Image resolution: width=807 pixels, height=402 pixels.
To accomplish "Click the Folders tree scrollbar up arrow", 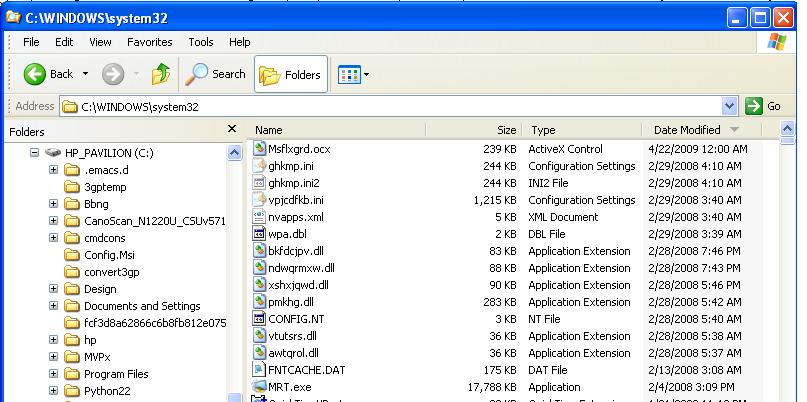I will tap(234, 152).
